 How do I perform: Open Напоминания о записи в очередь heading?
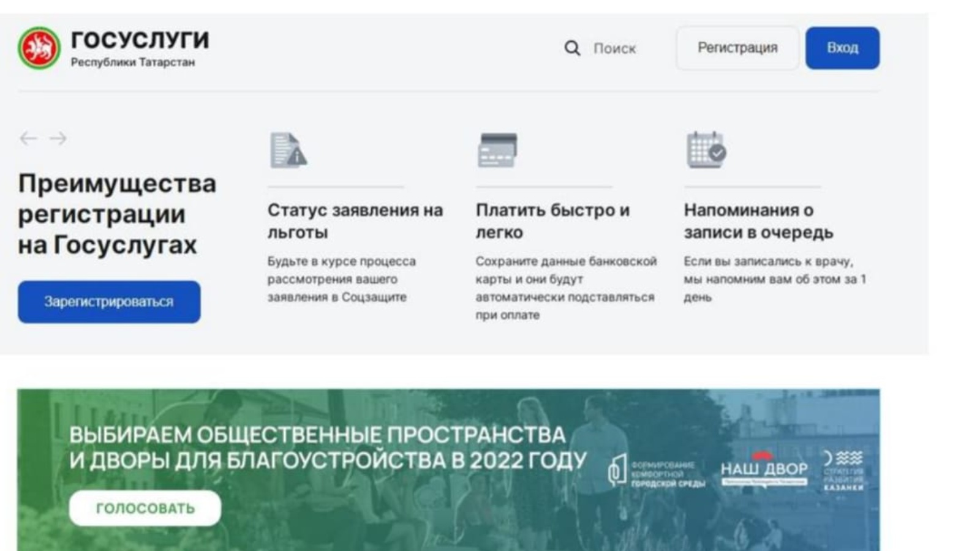click(x=758, y=221)
